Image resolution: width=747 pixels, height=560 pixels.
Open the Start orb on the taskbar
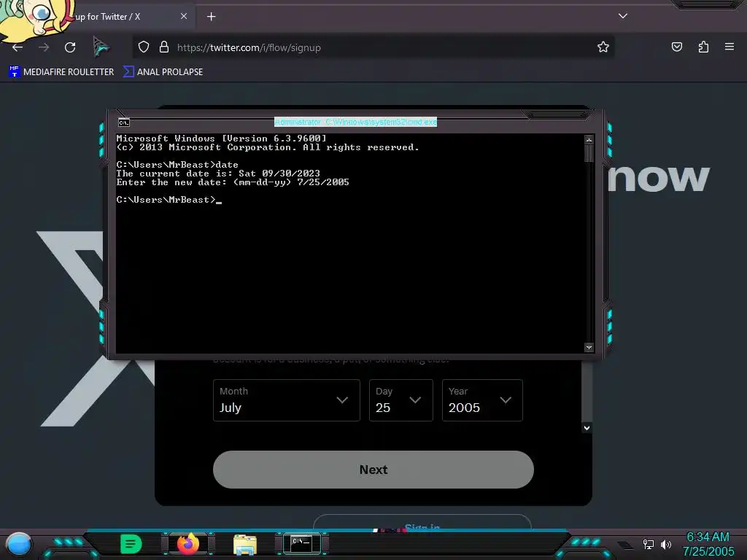[19, 544]
